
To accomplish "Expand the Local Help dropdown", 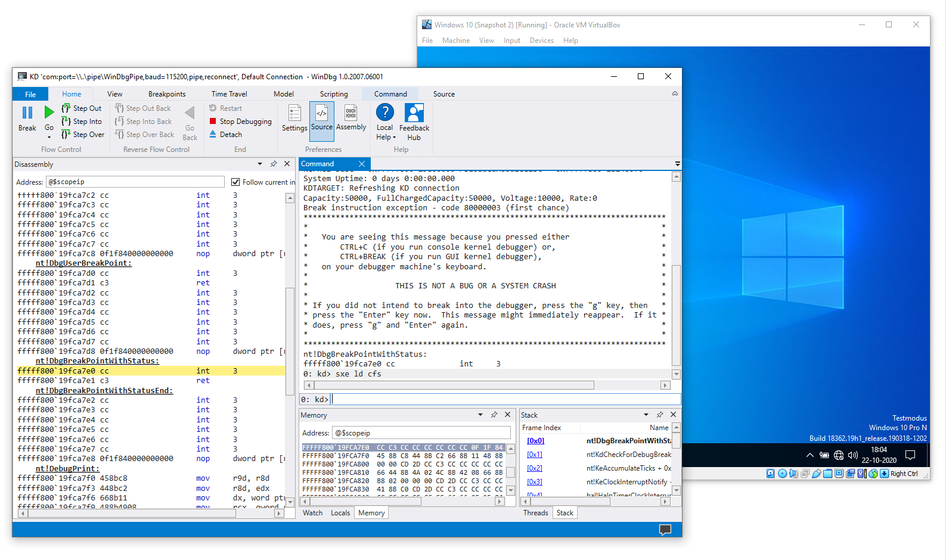I will coord(394,138).
